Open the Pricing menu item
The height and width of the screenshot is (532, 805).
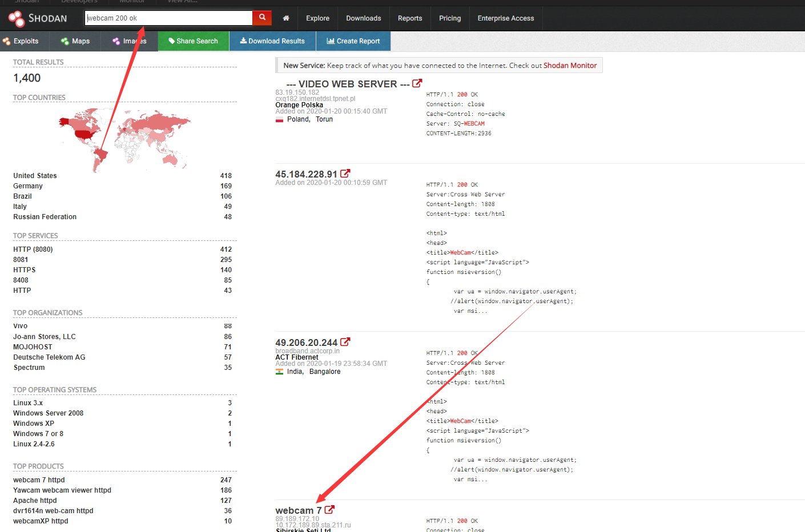point(450,18)
